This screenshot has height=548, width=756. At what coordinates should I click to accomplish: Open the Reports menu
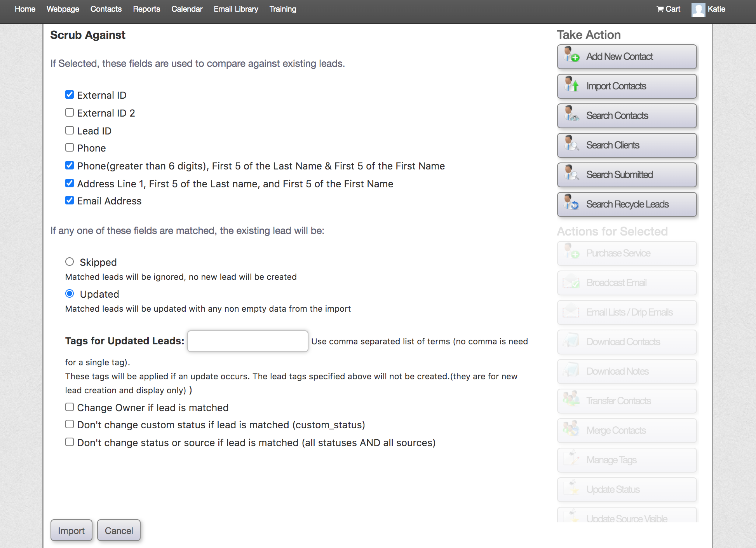click(x=146, y=9)
